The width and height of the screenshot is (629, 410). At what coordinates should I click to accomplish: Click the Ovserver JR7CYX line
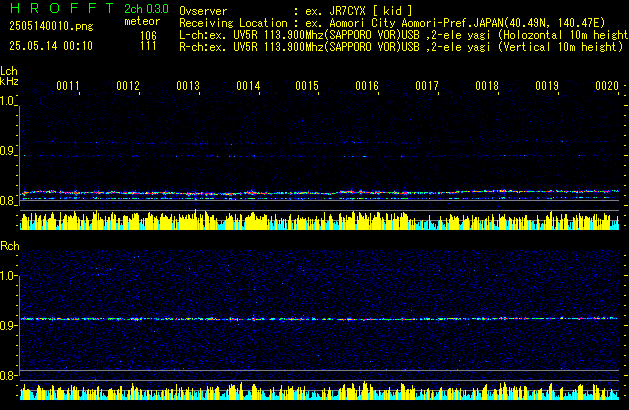click(296, 11)
